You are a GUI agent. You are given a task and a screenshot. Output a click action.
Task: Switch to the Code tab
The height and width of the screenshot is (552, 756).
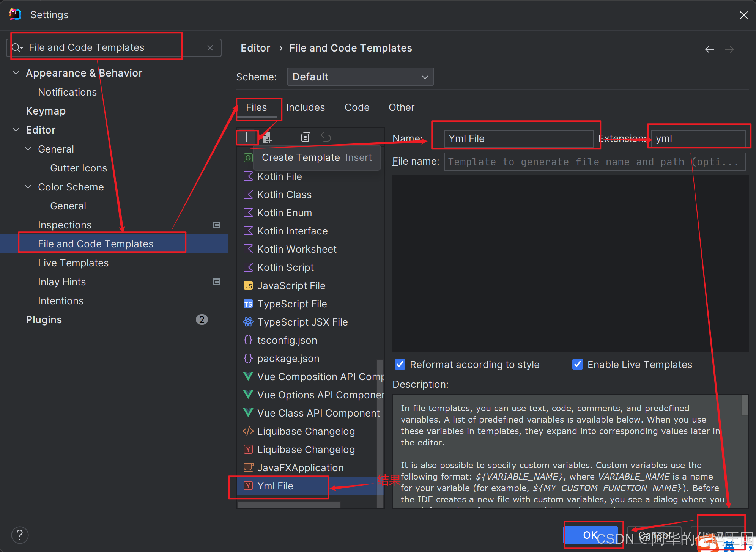click(357, 107)
